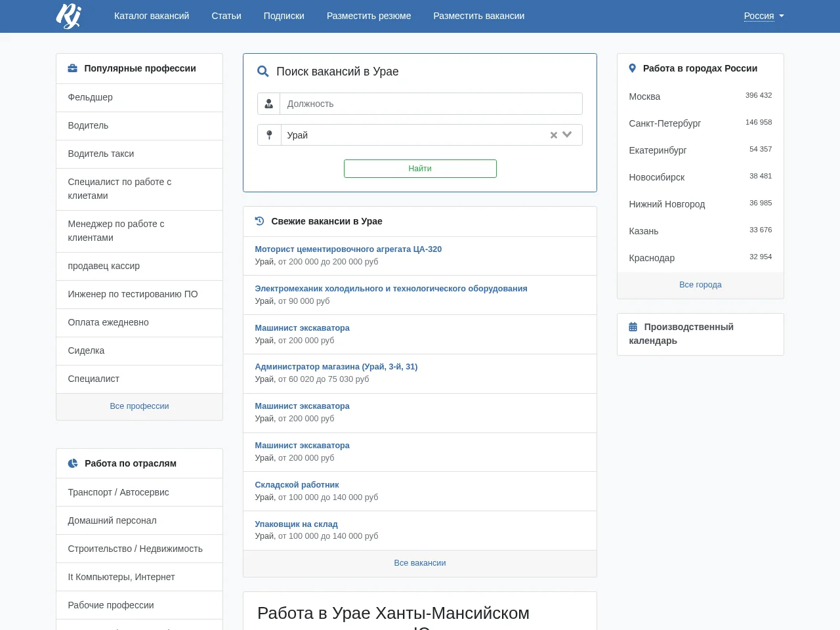Open Транспорт / Автосервис industry
This screenshot has width=840, height=630.
pos(139,492)
